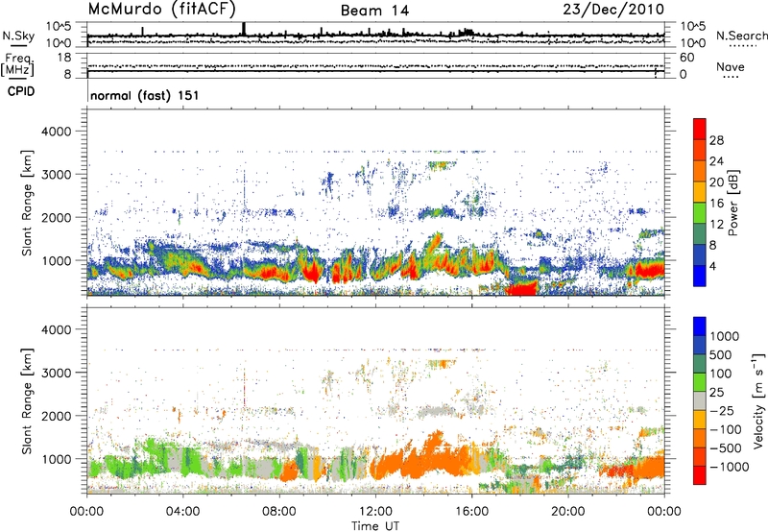
Task: Click the "Time UT" axis title
Action: (x=375, y=526)
